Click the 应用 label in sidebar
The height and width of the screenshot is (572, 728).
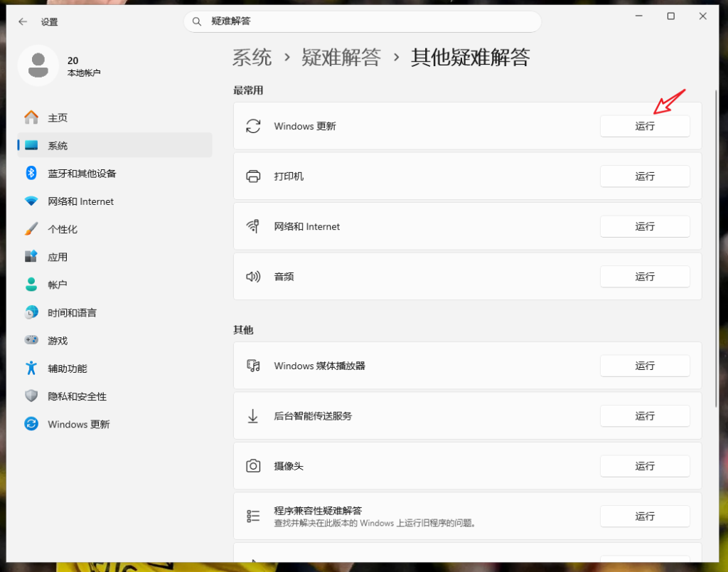pyautogui.click(x=58, y=257)
